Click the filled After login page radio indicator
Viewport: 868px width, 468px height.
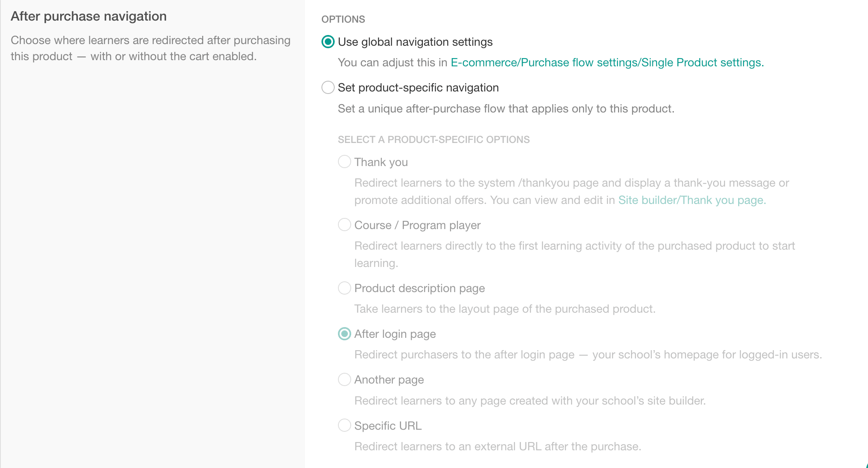(x=344, y=334)
